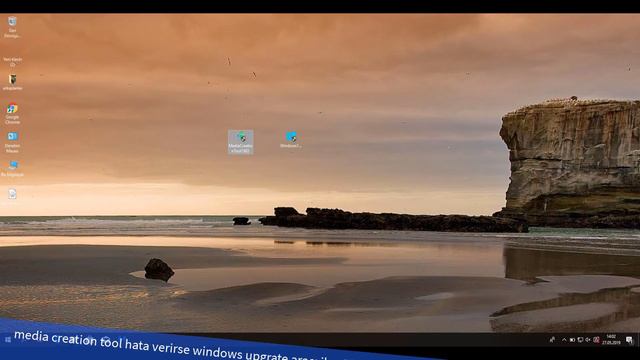Select the Bu bilgisayar desktop icon
The height and width of the screenshot is (360, 640).
[12, 168]
